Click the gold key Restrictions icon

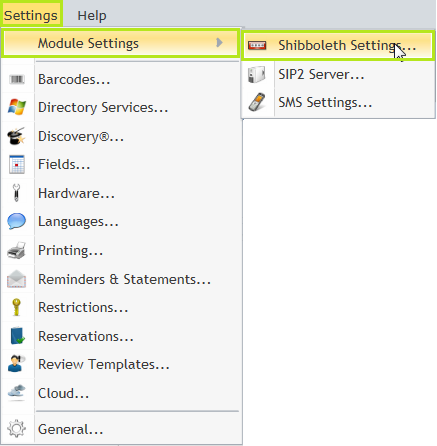tap(16, 307)
